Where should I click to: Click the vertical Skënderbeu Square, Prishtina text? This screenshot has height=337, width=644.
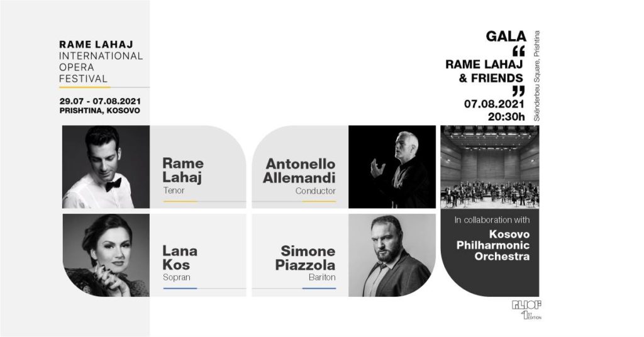[x=536, y=75]
